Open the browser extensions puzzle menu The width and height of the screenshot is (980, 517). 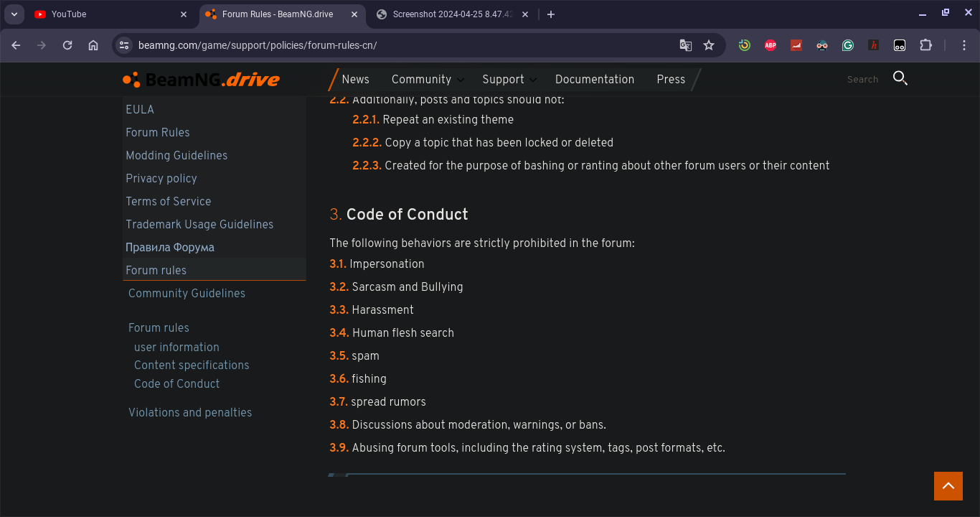(925, 45)
